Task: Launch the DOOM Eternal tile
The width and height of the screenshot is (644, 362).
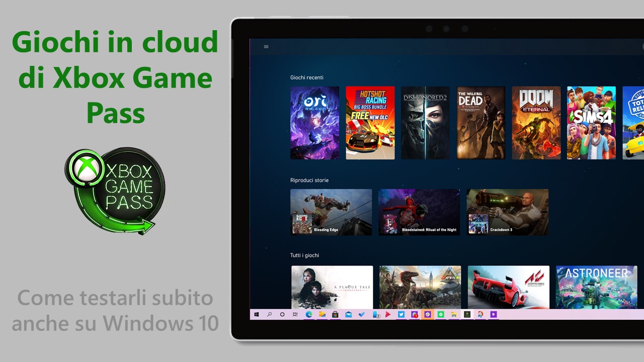Action: pos(536,123)
